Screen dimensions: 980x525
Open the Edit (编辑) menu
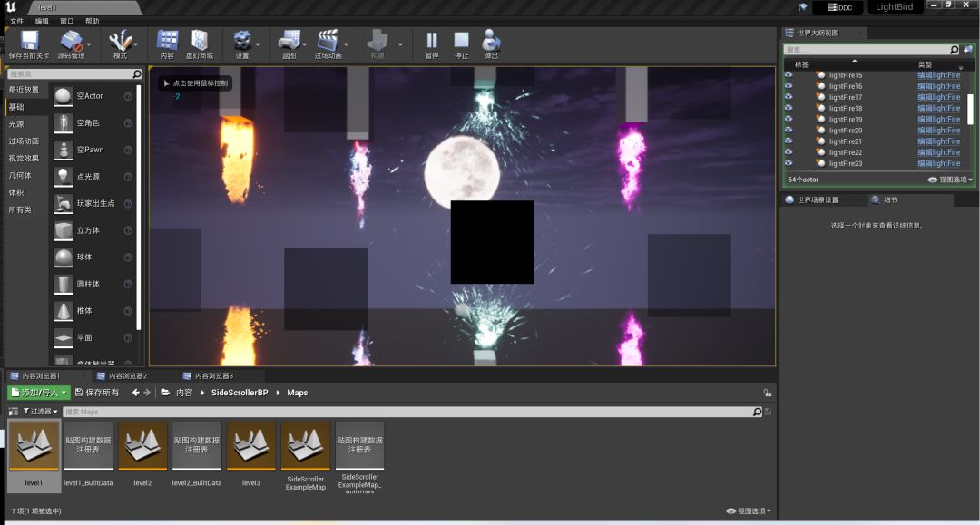43,21
